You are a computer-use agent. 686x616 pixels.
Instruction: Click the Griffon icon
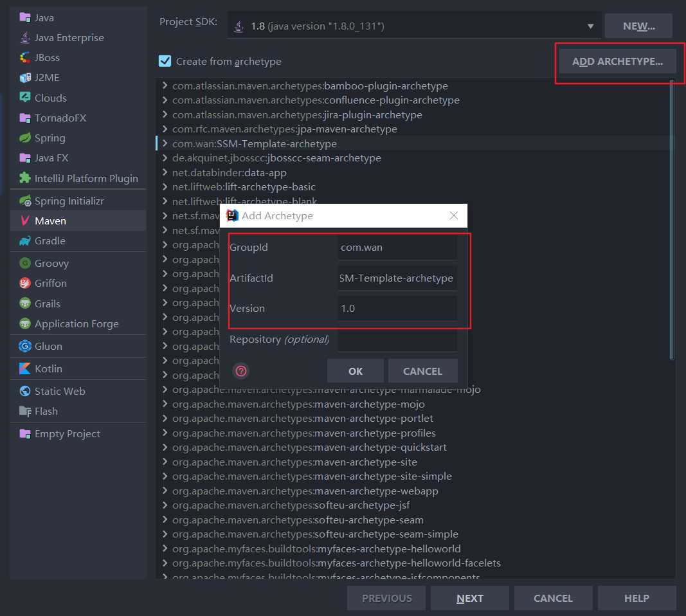click(x=25, y=283)
